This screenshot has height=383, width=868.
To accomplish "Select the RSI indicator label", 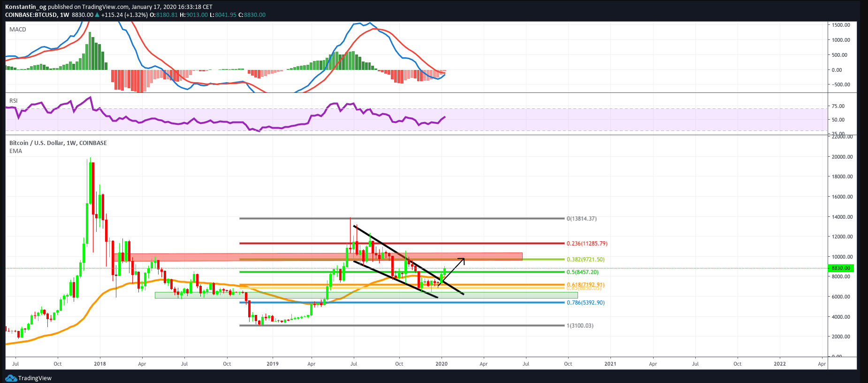I will point(14,101).
